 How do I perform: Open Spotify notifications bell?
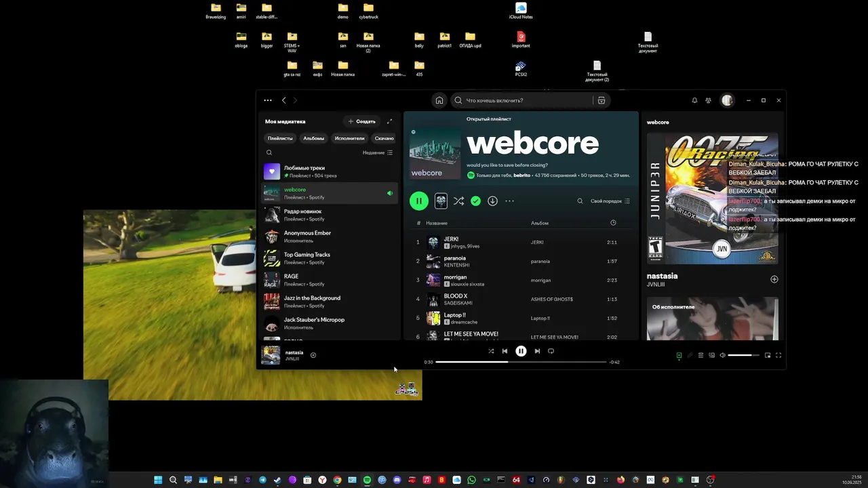[x=694, y=100]
